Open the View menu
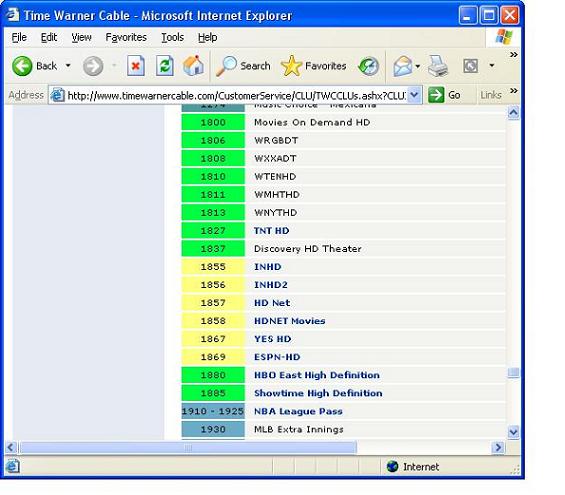This screenshot has height=495, width=565. tap(81, 37)
